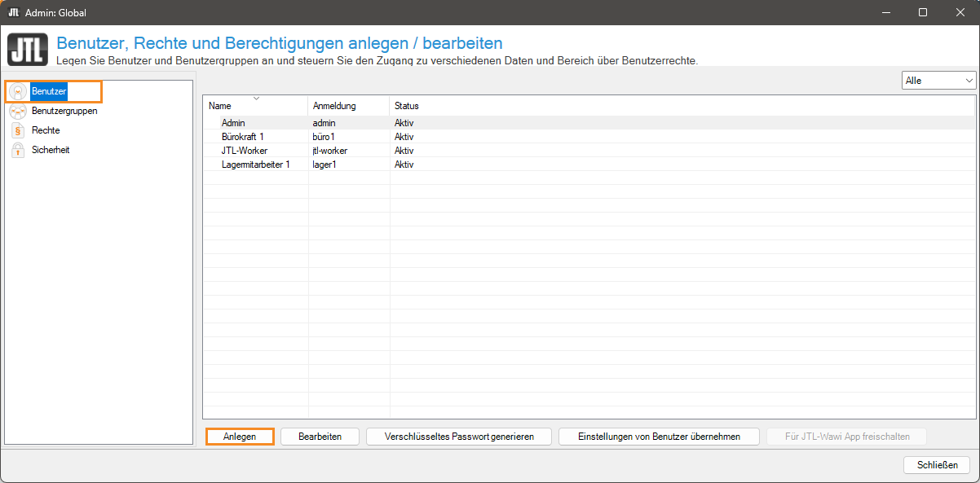This screenshot has height=483, width=980.
Task: Click the Benutzergruppen group icon
Action: coord(18,111)
